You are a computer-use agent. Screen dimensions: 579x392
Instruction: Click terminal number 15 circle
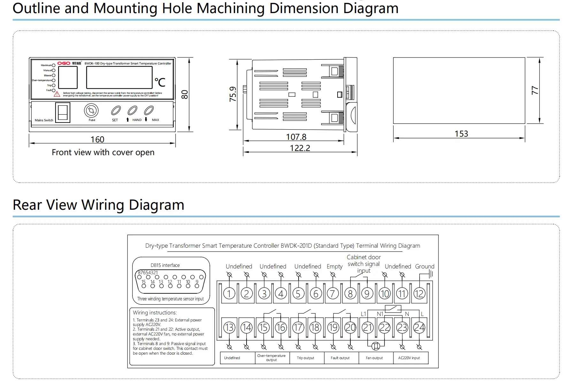[263, 327]
